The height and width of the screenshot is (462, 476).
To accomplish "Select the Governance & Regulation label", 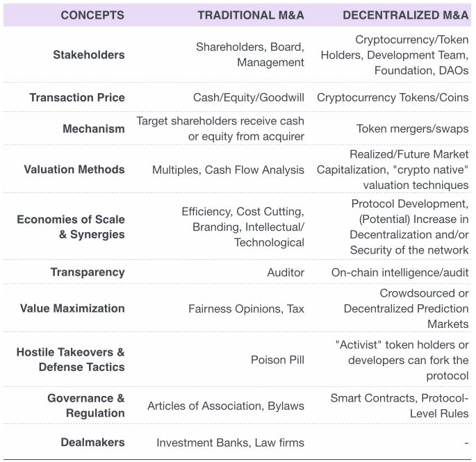I will (86, 406).
